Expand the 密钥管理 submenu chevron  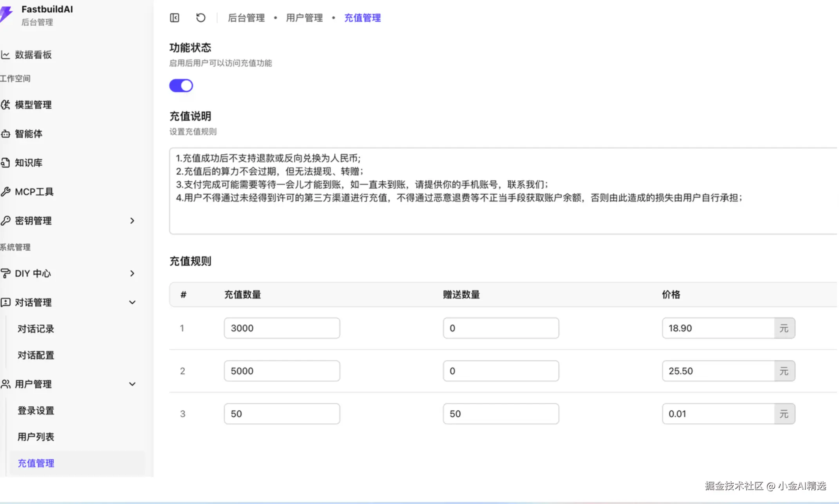(x=132, y=221)
